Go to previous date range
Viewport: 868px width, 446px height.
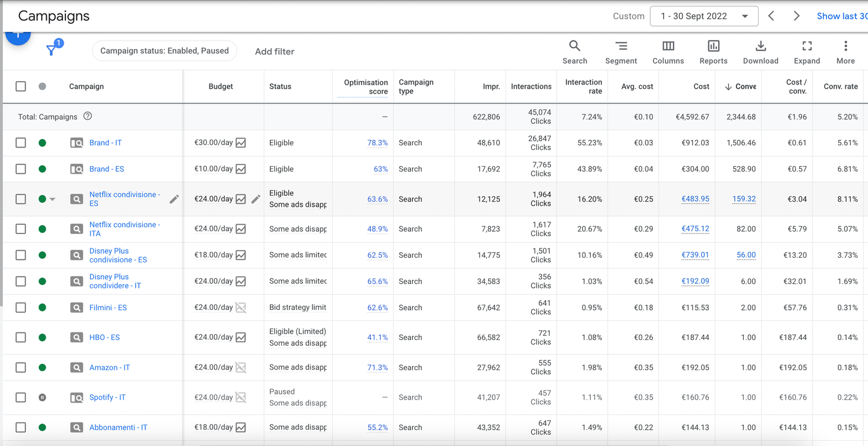771,16
